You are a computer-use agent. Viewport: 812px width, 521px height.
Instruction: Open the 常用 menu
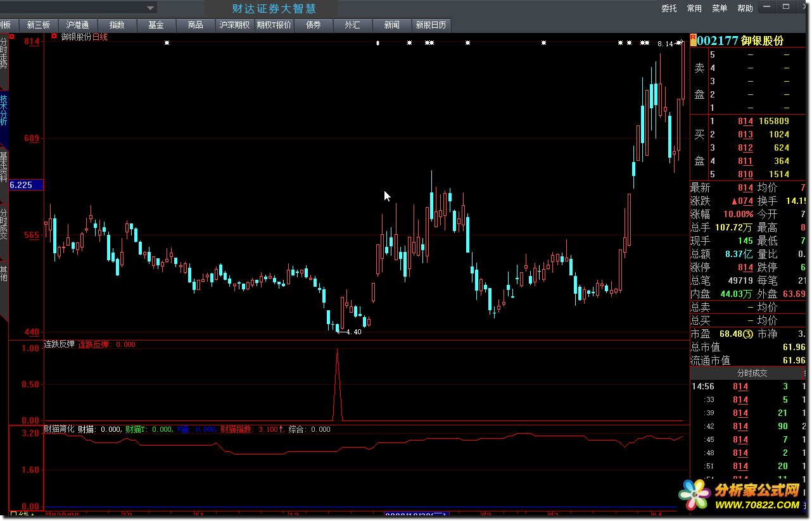694,8
